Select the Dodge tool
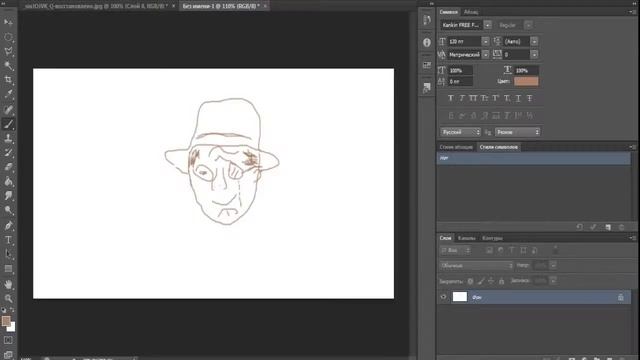Viewport: 640px width, 360px height. tap(8, 210)
